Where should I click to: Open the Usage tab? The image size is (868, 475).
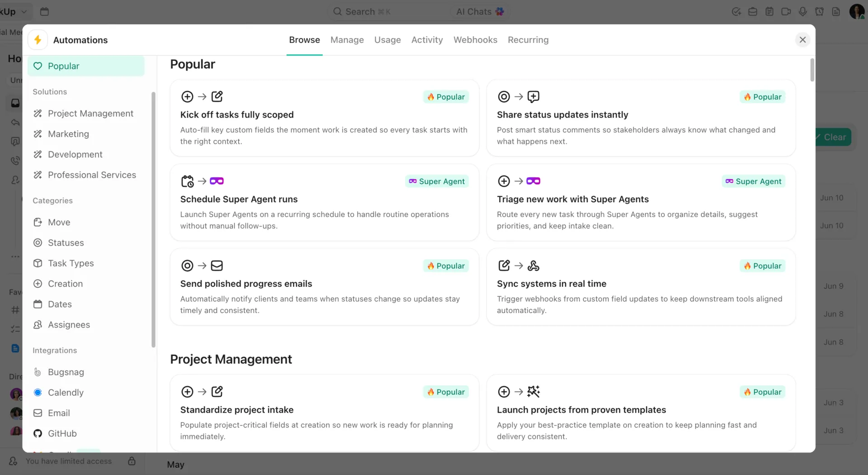(387, 40)
